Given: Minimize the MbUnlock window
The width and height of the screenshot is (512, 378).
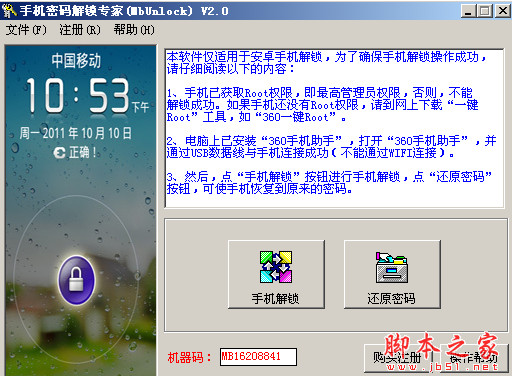Looking at the screenshot, I should click(x=468, y=11).
